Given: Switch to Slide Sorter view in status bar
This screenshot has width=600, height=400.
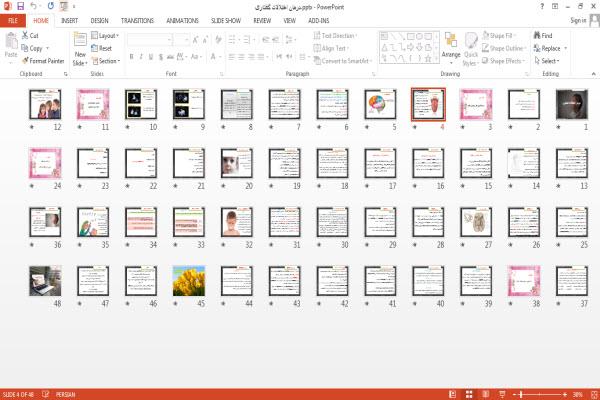Looking at the screenshot, I should [x=469, y=394].
